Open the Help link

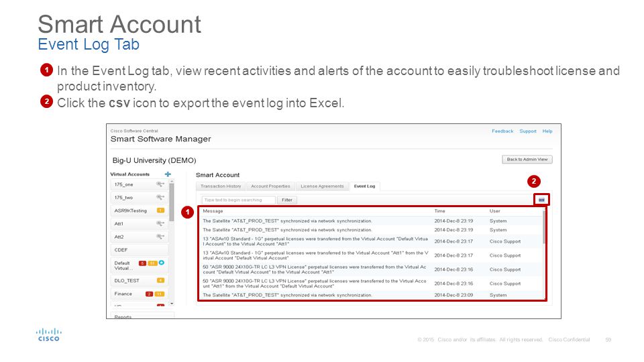coord(547,131)
